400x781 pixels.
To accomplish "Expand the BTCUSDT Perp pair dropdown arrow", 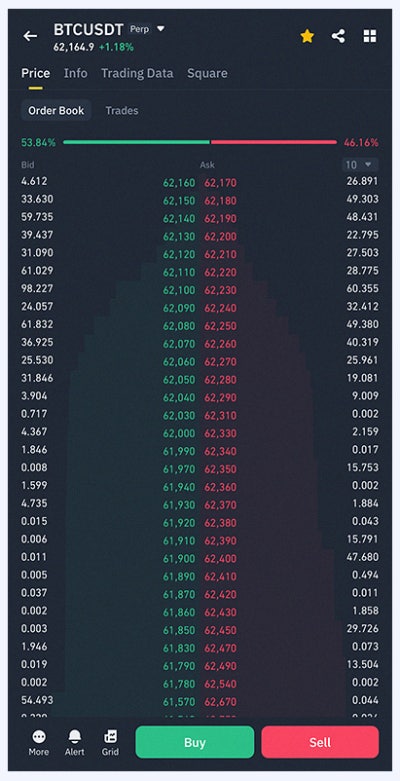I will [160, 29].
